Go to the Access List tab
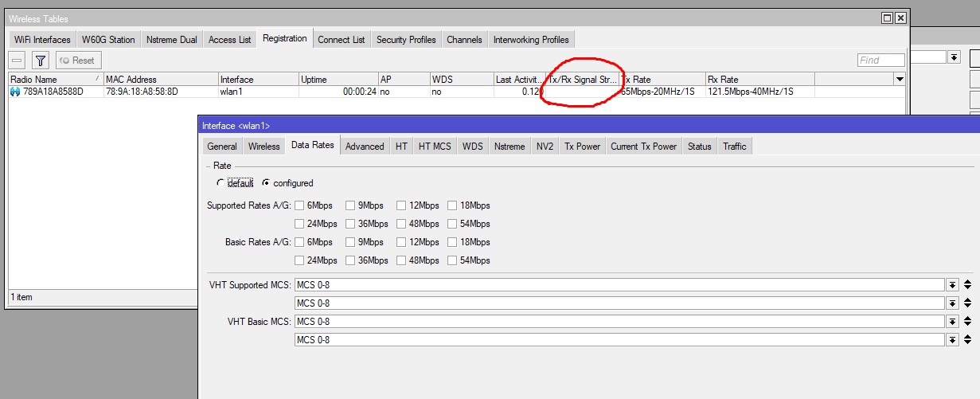The height and width of the screenshot is (399, 980). point(229,39)
